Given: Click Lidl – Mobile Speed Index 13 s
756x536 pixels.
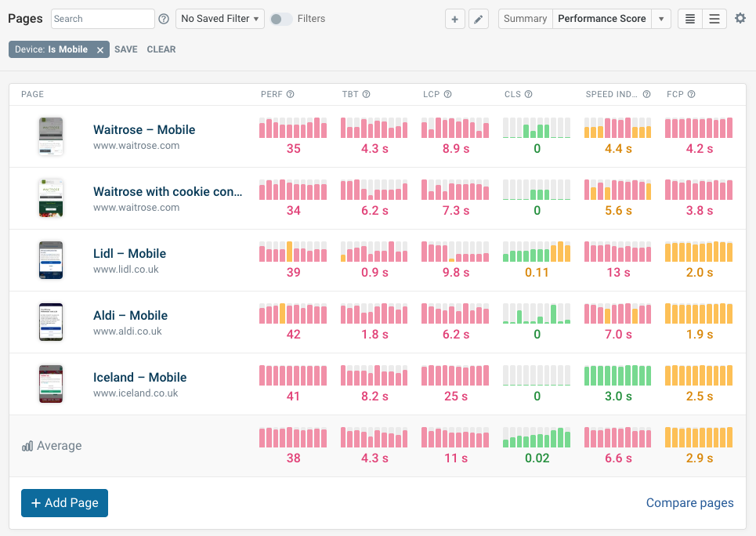Looking at the screenshot, I should (618, 272).
